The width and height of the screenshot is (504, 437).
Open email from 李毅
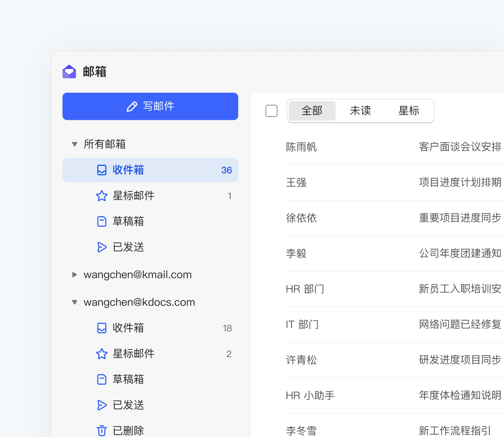(296, 253)
